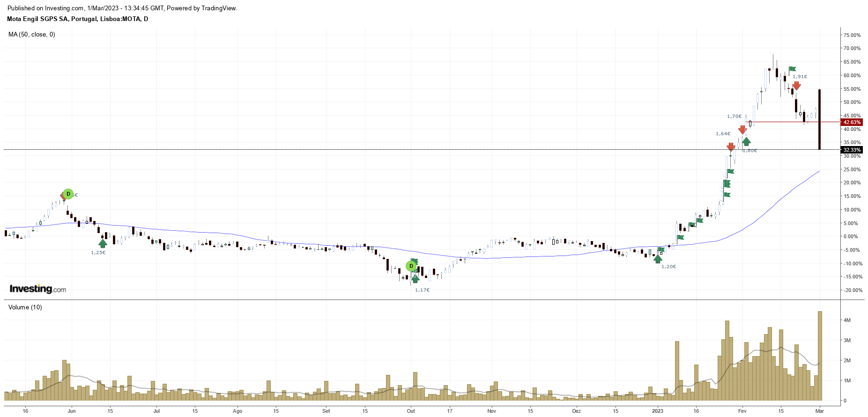Click the Ago date label on the time axis
This screenshot has width=868, height=417.
[x=237, y=411]
